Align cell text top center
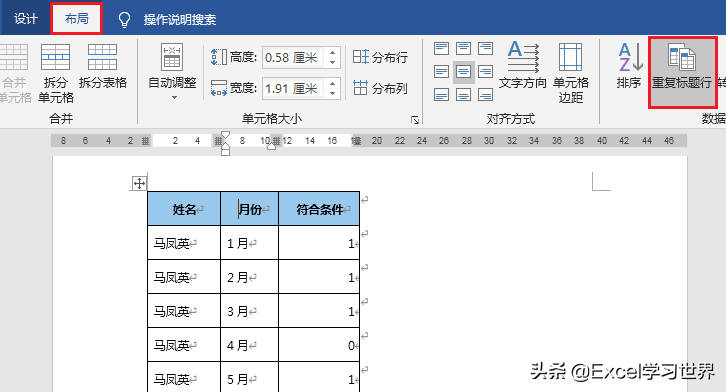 463,48
